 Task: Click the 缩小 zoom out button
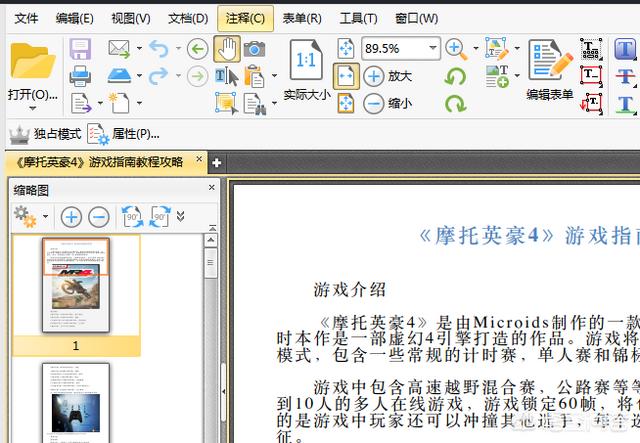(387, 104)
